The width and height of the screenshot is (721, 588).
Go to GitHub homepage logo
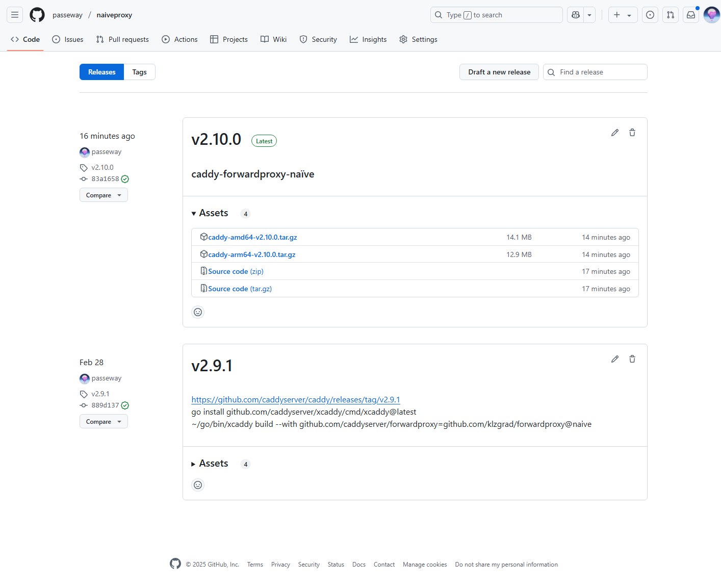click(37, 15)
